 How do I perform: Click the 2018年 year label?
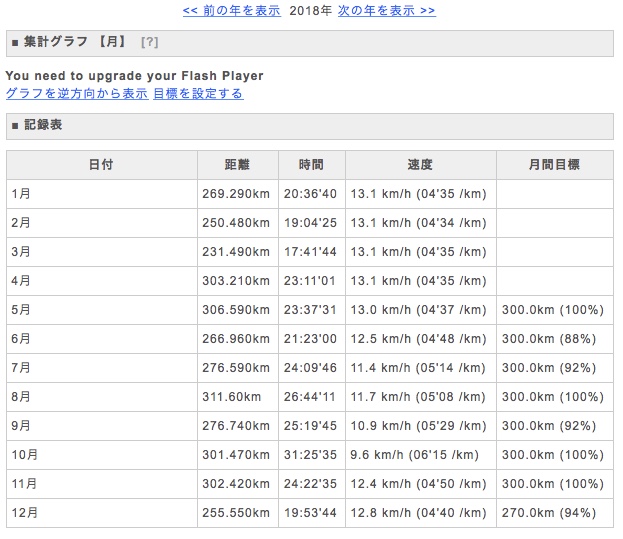click(311, 11)
